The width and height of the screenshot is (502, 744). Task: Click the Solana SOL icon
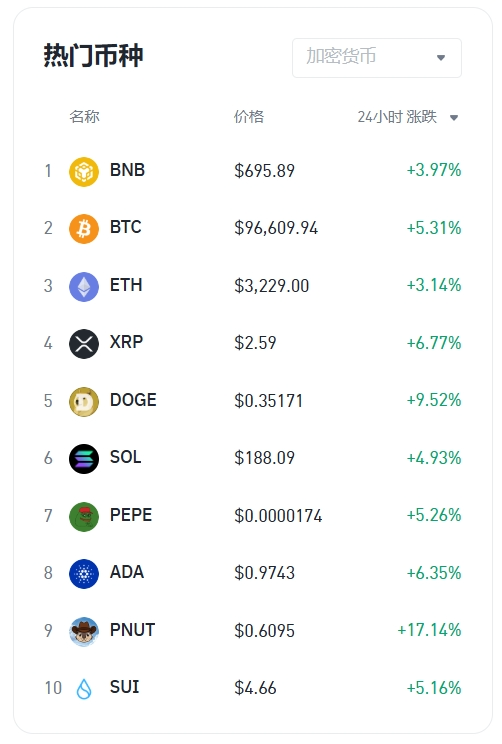tap(84, 459)
